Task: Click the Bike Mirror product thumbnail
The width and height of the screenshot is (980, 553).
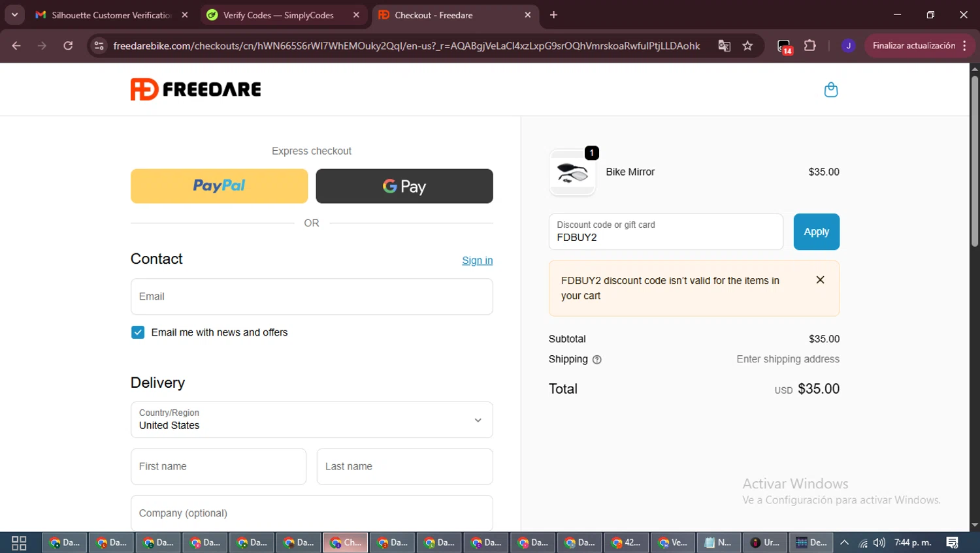Action: pos(572,172)
